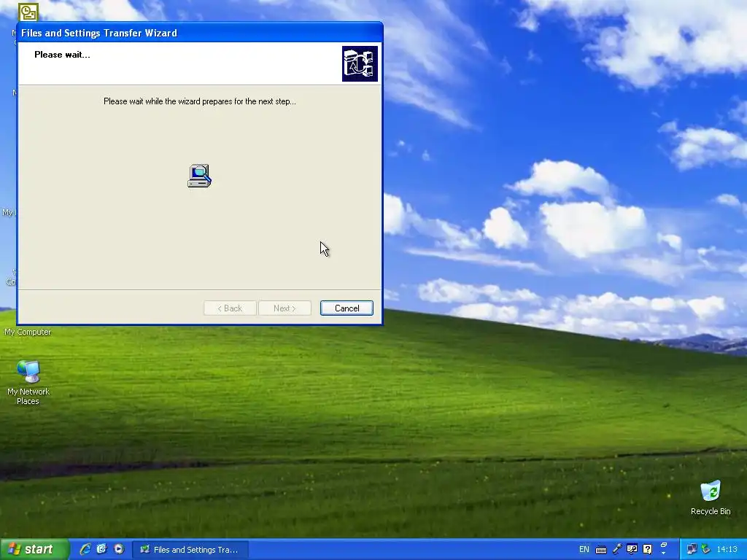Click the Files and Settings Transfer Wizard title bar

click(x=200, y=33)
